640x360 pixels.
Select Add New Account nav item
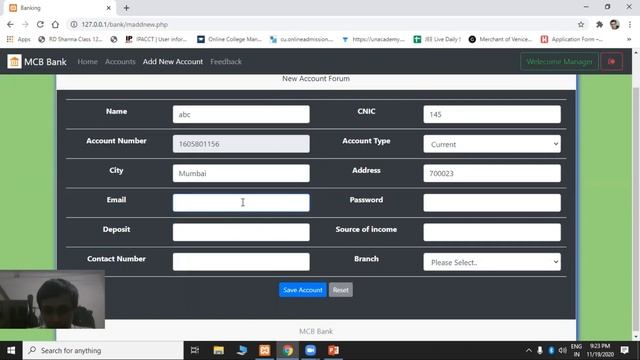point(173,62)
